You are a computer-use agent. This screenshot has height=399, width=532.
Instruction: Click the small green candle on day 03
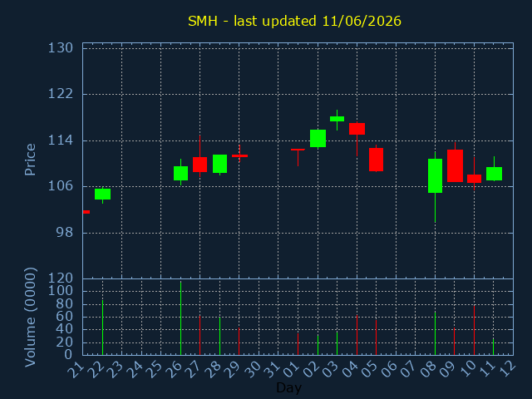337,119
